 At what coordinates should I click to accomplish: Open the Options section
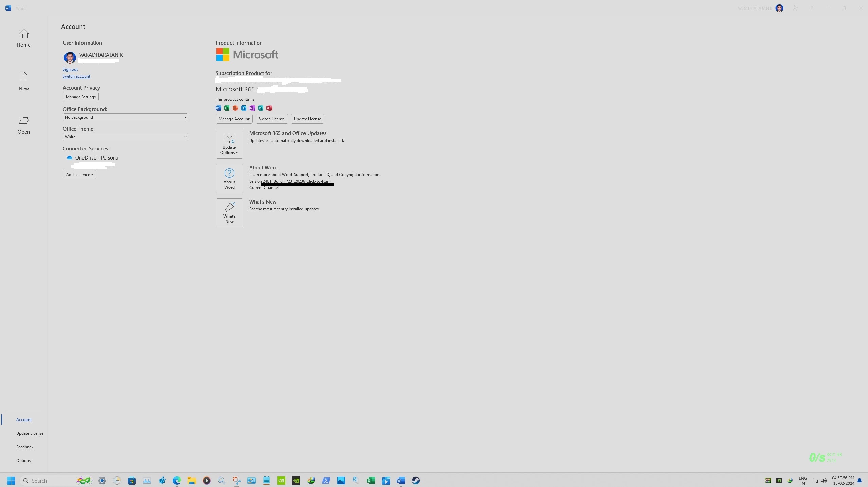pyautogui.click(x=23, y=460)
